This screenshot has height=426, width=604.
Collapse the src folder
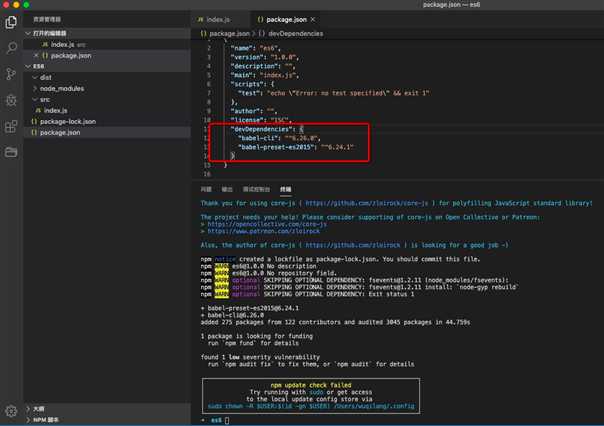pyautogui.click(x=107, y=99)
